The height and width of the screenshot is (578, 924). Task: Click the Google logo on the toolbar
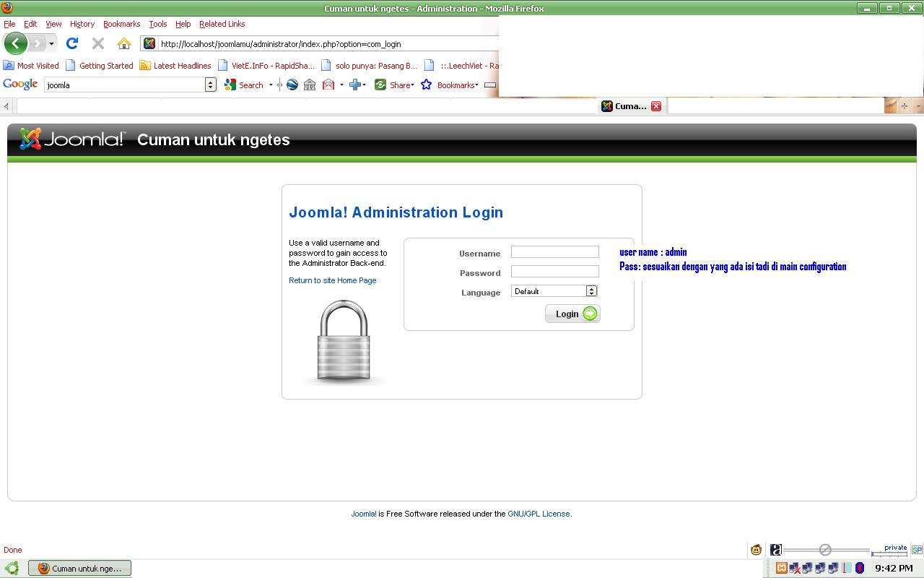click(20, 85)
